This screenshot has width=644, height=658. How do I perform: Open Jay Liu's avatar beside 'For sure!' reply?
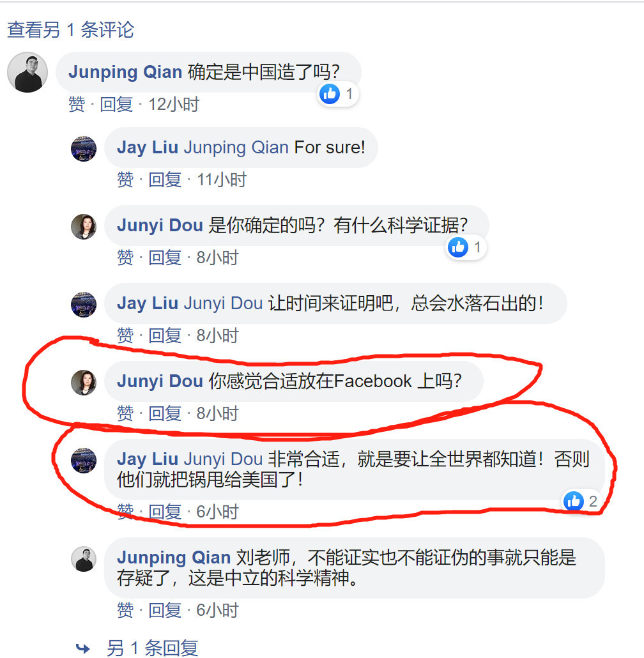coord(84,149)
